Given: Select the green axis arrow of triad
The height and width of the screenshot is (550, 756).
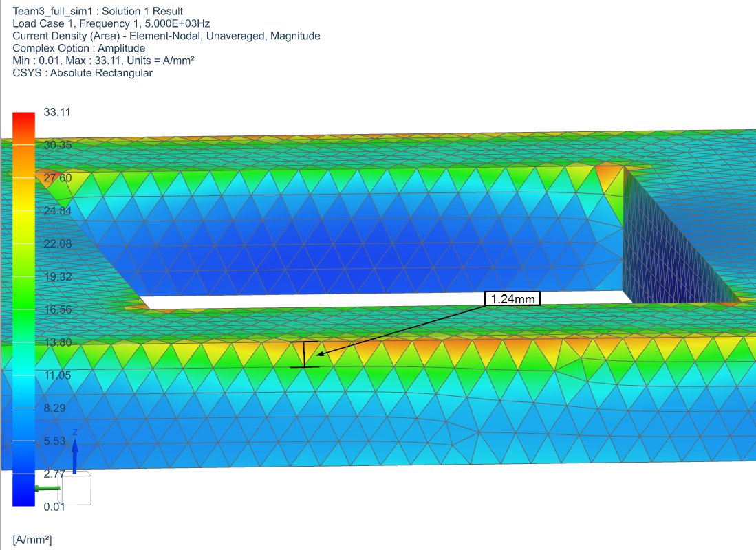Looking at the screenshot, I should (46, 489).
